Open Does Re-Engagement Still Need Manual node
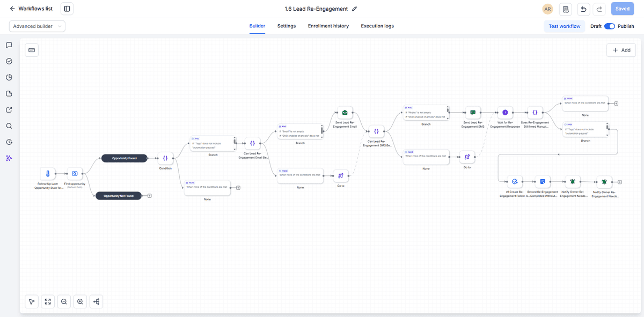The height and width of the screenshot is (317, 644). [535, 113]
